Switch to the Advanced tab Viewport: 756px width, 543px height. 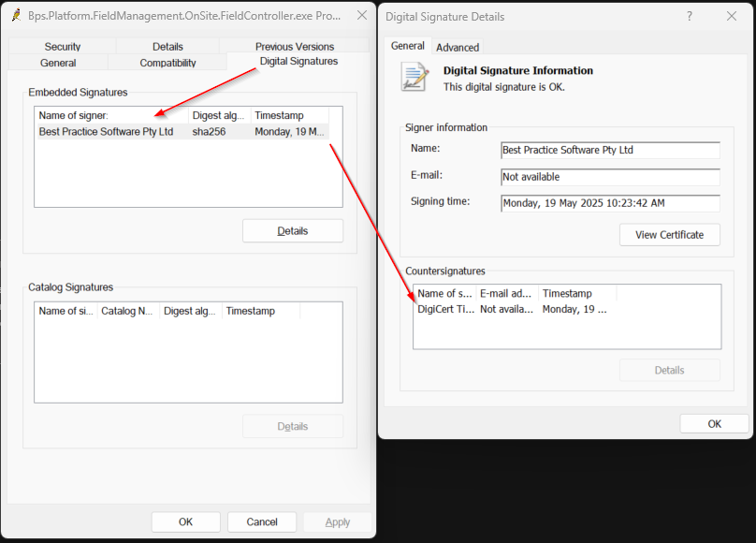(x=458, y=47)
